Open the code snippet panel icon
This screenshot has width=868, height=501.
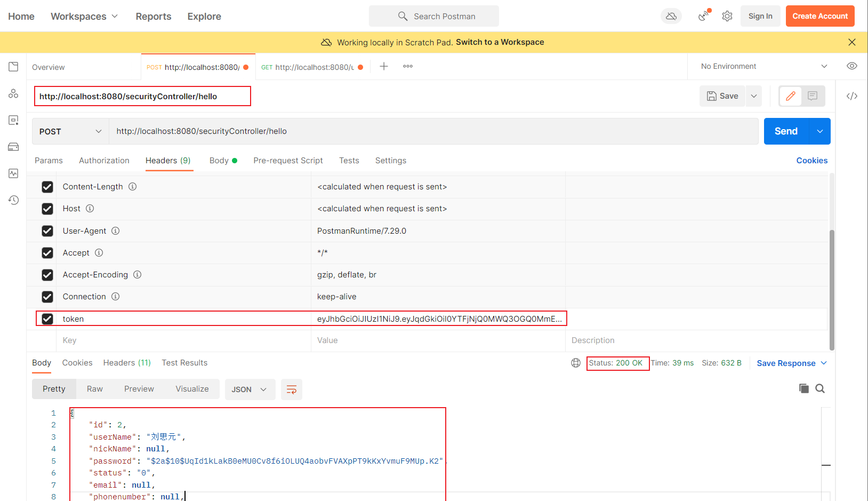852,96
